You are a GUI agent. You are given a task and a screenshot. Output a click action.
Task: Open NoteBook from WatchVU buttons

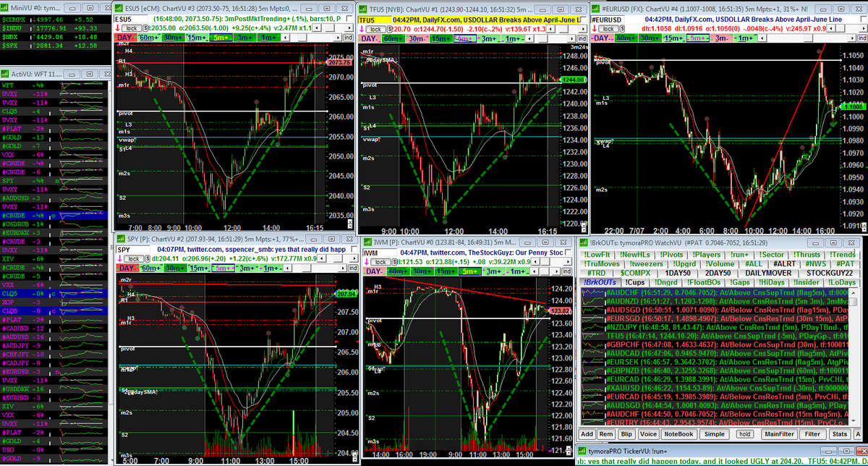678,434
